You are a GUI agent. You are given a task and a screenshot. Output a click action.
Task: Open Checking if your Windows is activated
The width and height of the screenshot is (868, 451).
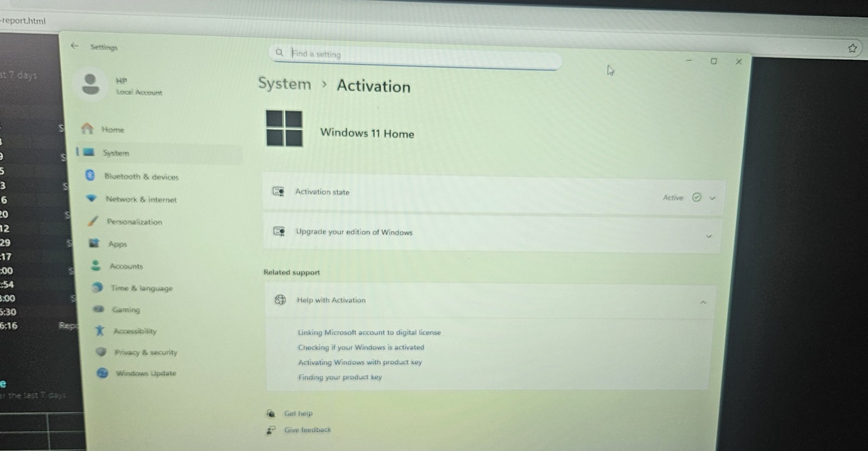pos(361,347)
